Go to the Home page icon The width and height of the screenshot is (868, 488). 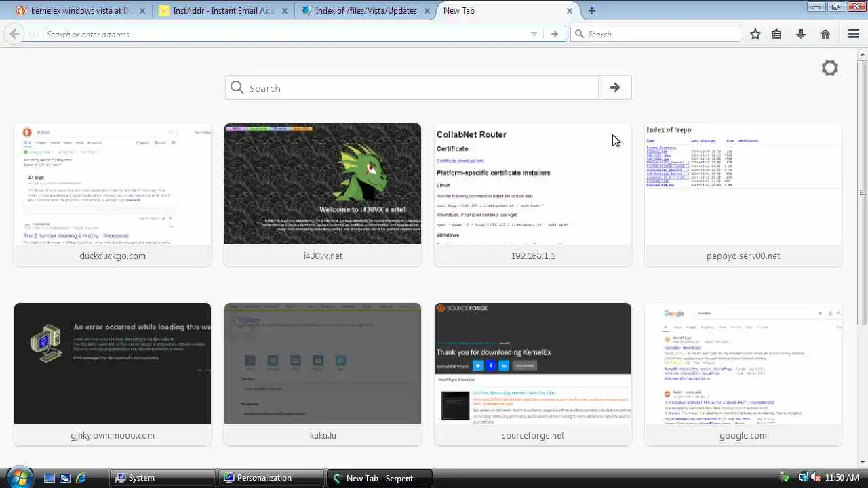[825, 34]
